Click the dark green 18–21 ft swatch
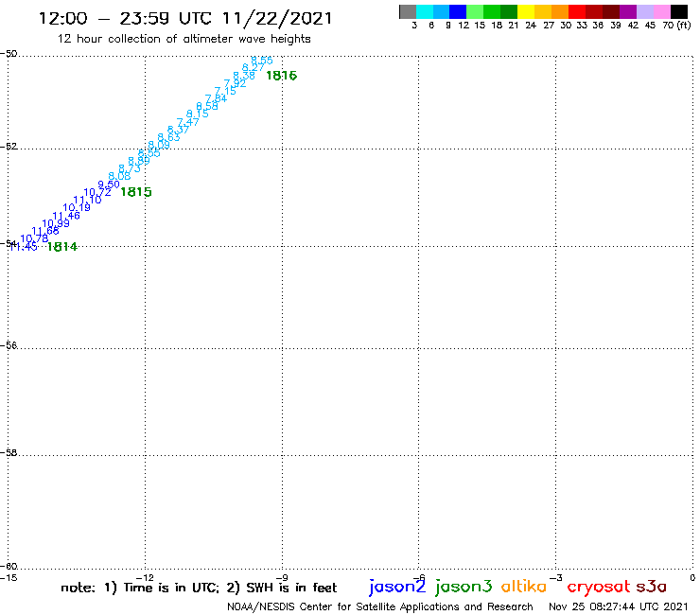 [x=509, y=11]
